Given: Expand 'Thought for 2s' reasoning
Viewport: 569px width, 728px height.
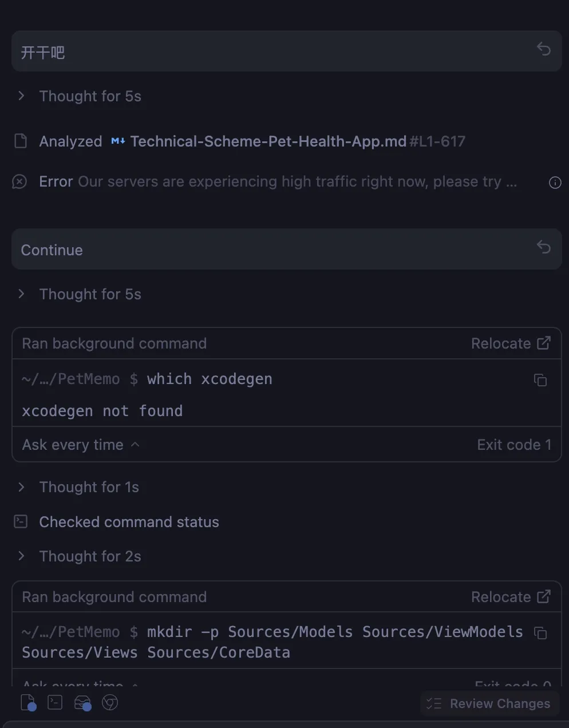Looking at the screenshot, I should pyautogui.click(x=22, y=556).
